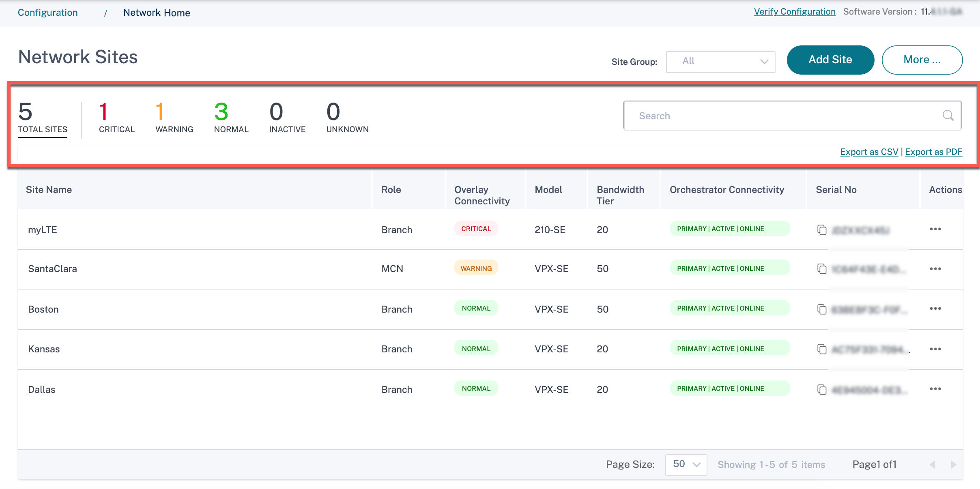Open the Kansas site name
Image resolution: width=980 pixels, height=489 pixels.
coord(44,349)
